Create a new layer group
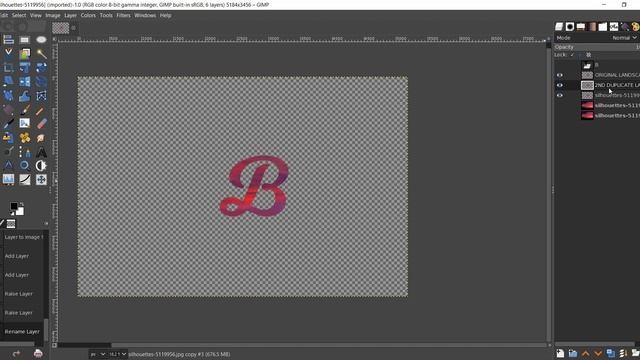Viewport: 640px width, 360px height. 573,353
